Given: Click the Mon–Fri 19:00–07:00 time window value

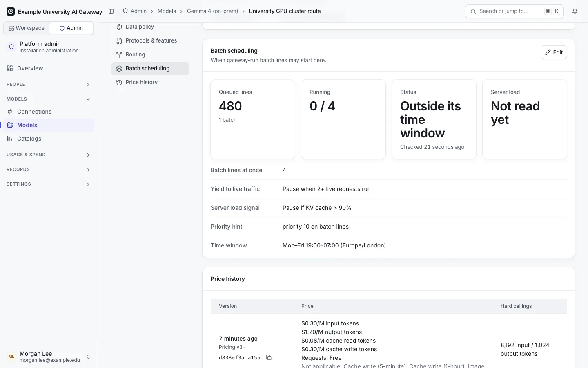Looking at the screenshot, I should click(334, 245).
